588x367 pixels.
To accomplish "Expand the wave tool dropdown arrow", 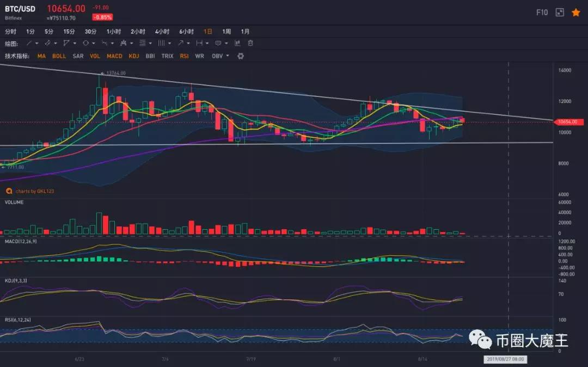I will point(112,44).
